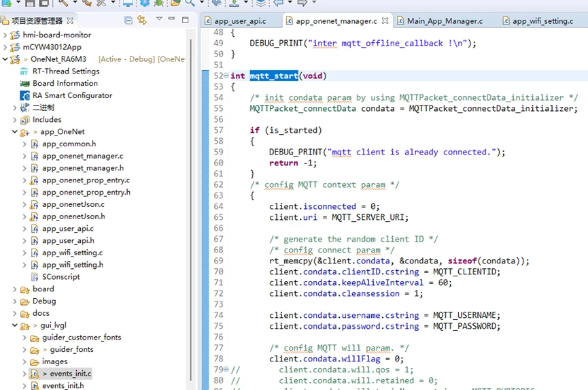Open RT-Thread Settings item
Viewport: 588px width, 390px height.
65,71
